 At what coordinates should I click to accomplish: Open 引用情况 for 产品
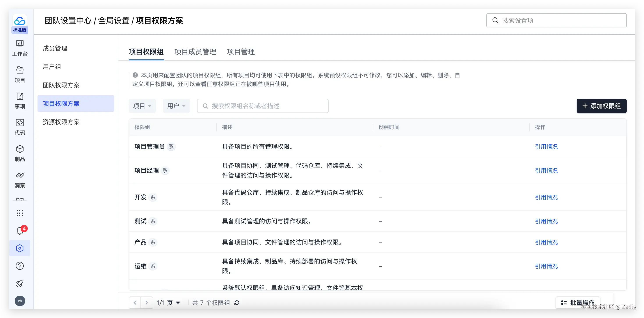click(546, 242)
